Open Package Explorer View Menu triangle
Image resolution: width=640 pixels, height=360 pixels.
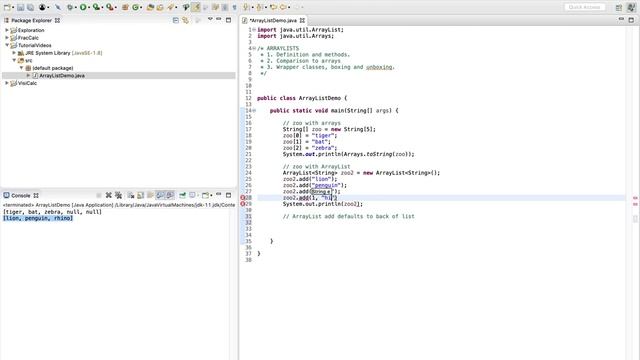click(210, 19)
